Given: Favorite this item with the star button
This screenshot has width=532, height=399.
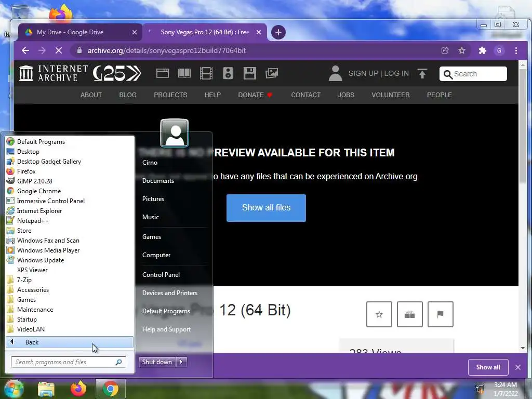Looking at the screenshot, I should coord(379,314).
